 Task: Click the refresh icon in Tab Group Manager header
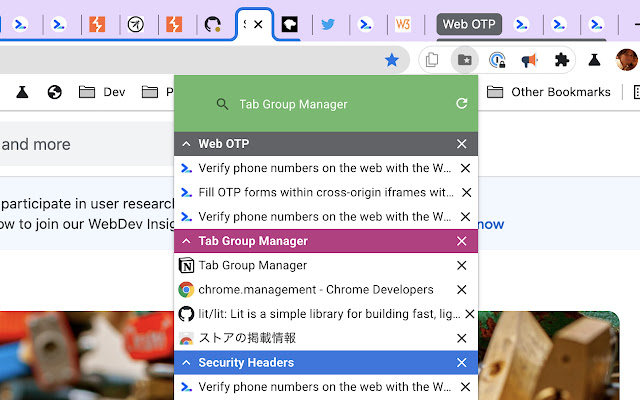tap(461, 104)
